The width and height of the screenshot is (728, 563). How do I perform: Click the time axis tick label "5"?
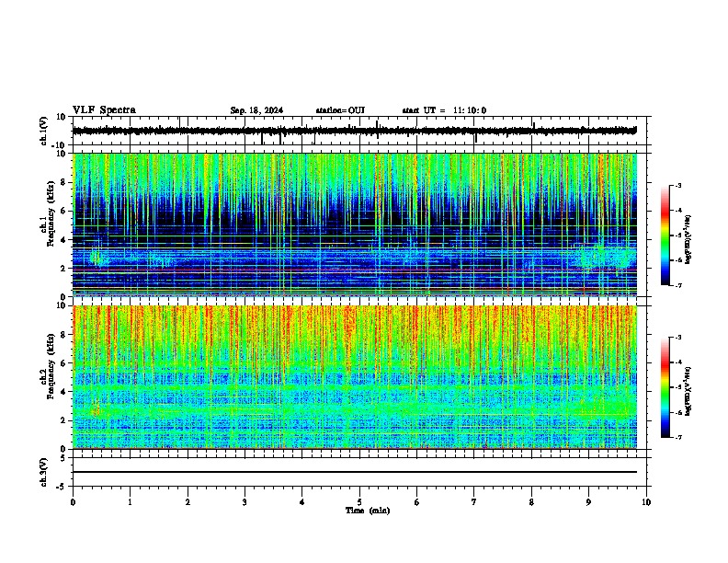pyautogui.click(x=359, y=502)
